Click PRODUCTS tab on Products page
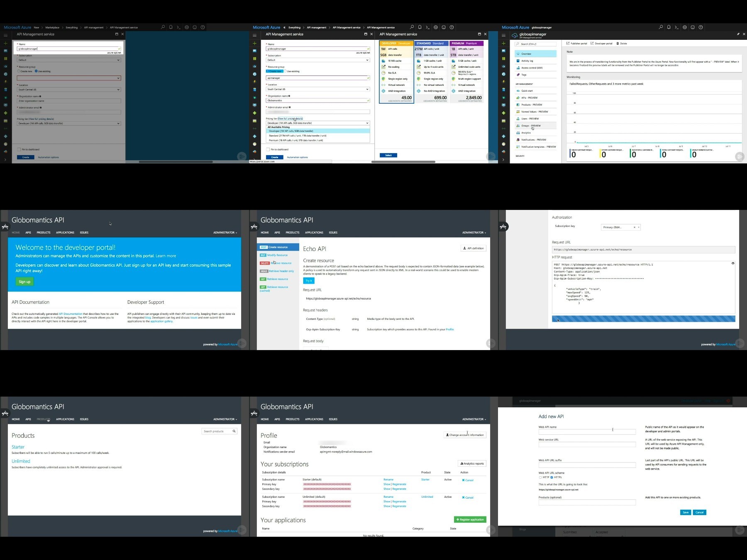The height and width of the screenshot is (560, 747). pos(44,419)
